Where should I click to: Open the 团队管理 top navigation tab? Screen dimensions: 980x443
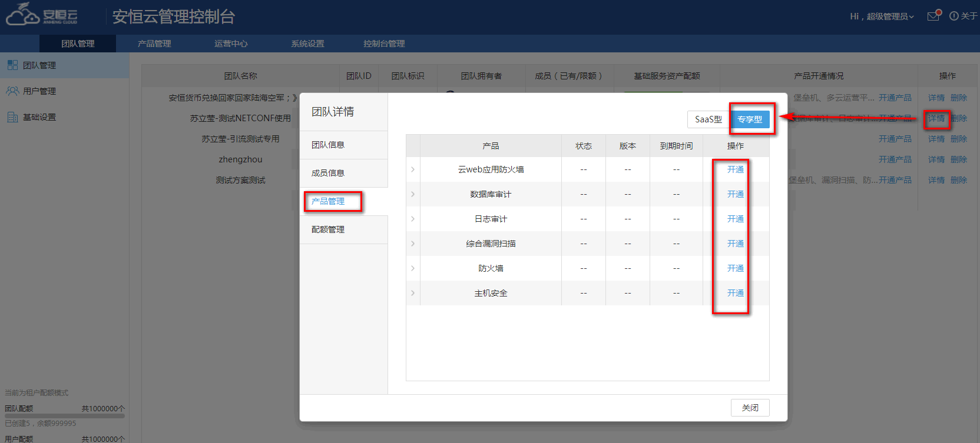(78, 44)
